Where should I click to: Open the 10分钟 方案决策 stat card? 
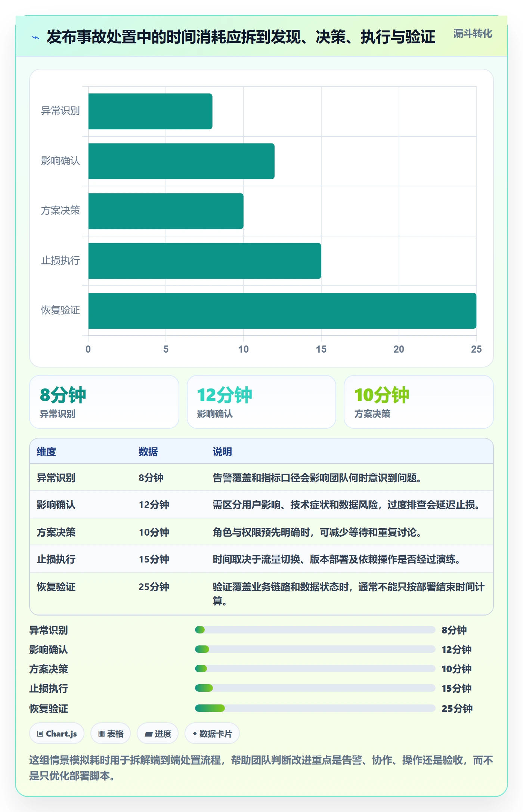point(419,402)
